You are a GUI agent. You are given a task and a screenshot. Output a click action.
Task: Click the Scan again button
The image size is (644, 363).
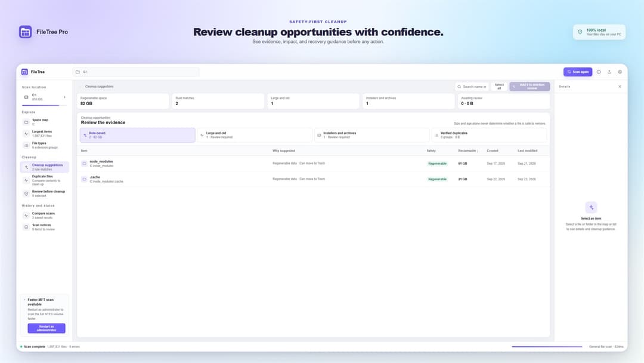coord(578,72)
